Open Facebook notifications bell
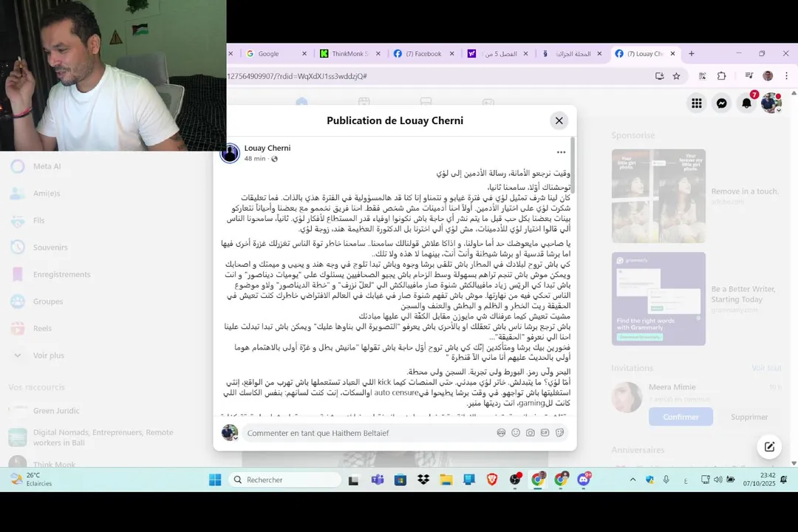The width and height of the screenshot is (798, 532). point(746,103)
